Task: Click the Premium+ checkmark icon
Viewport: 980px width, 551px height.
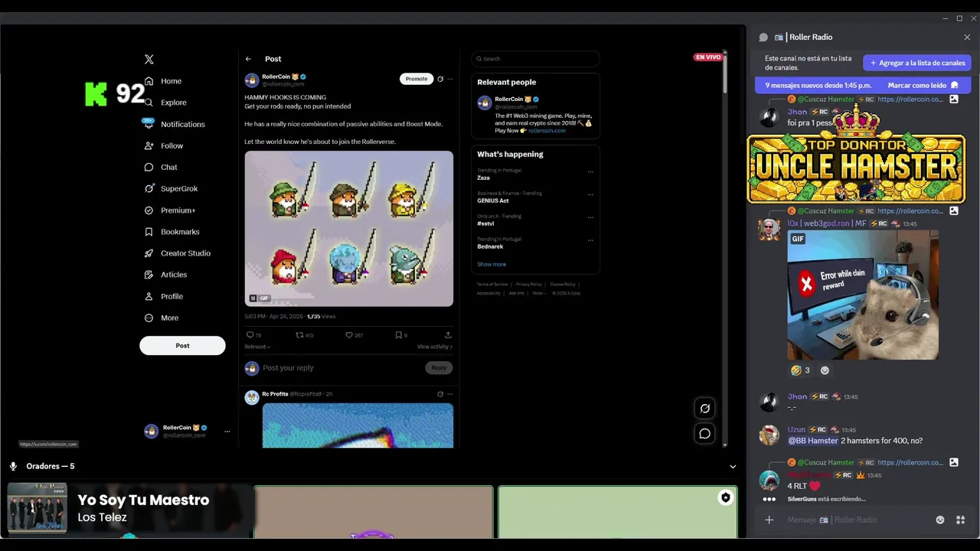Action: [x=149, y=210]
